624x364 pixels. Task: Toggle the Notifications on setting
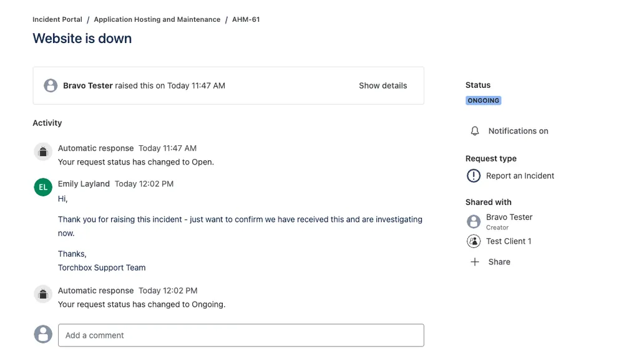point(519,131)
